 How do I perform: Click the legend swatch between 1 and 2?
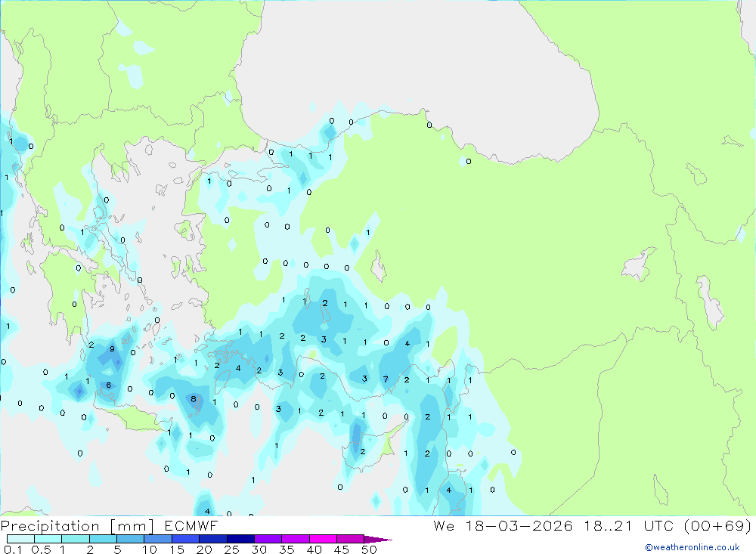coord(75,539)
